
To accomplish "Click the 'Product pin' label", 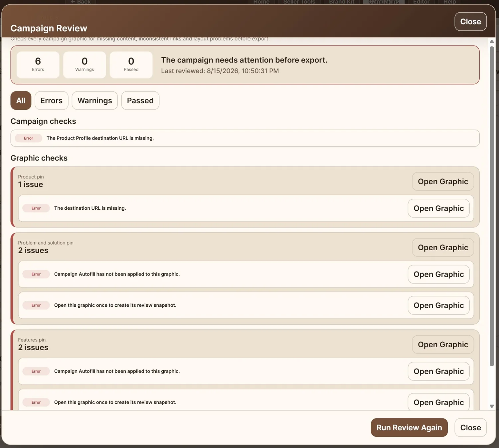I will pos(31,177).
